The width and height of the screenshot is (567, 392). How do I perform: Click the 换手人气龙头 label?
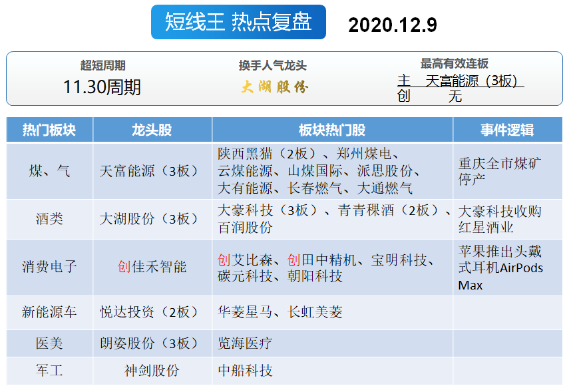(273, 65)
